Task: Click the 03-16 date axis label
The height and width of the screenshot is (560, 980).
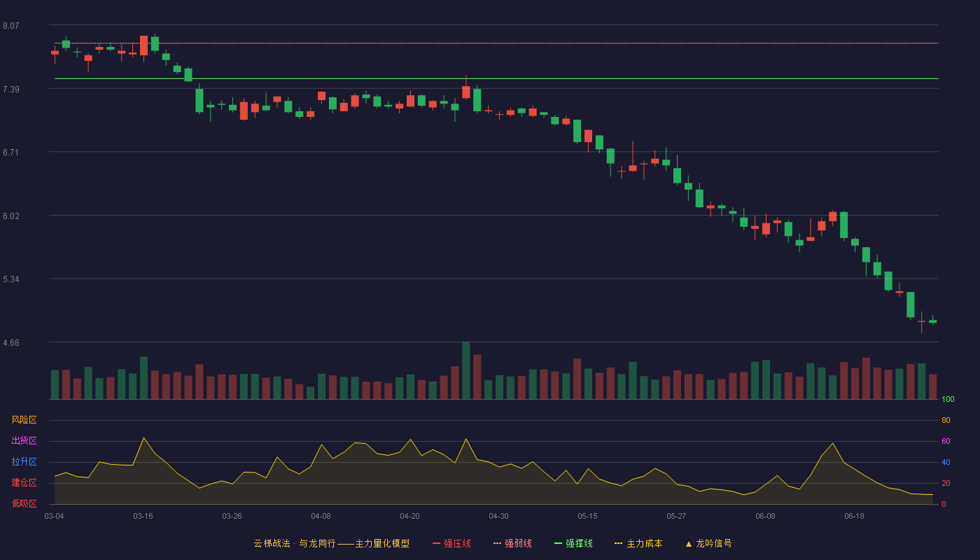Action: click(x=143, y=516)
